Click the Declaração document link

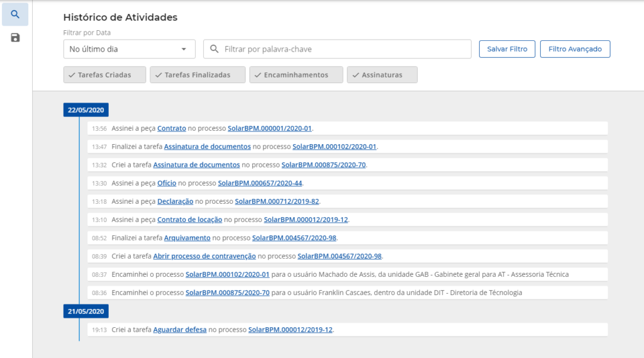[175, 201]
